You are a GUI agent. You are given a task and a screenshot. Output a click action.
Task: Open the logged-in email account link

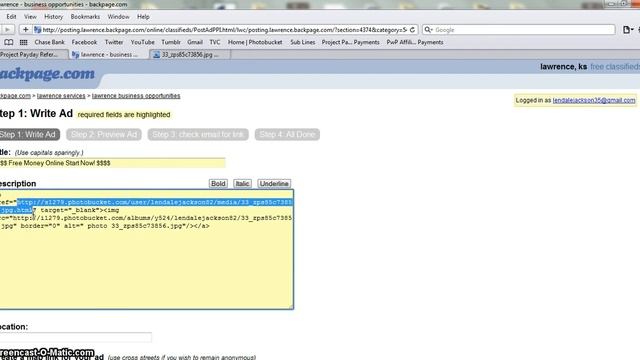pyautogui.click(x=594, y=100)
